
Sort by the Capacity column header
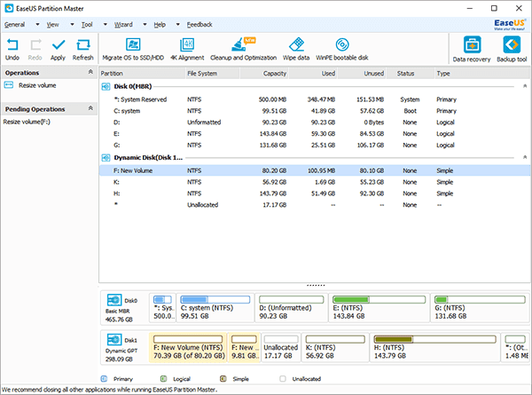pos(264,74)
